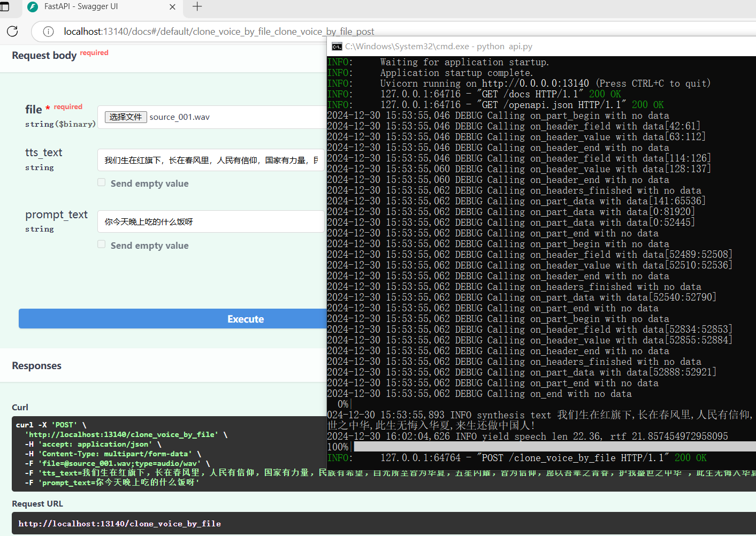756x536 pixels.
Task: Reload the page with the refresh icon
Action: click(12, 31)
